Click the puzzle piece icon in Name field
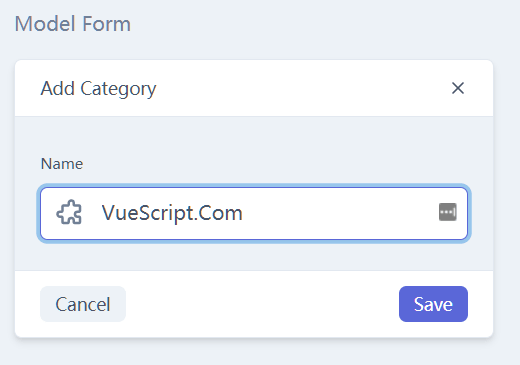The width and height of the screenshot is (520, 365). (69, 212)
